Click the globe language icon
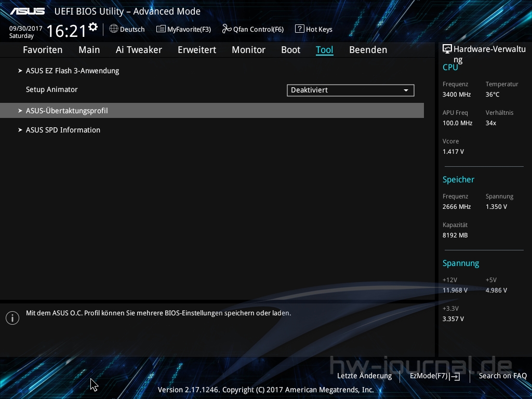The image size is (532, 399). (114, 29)
